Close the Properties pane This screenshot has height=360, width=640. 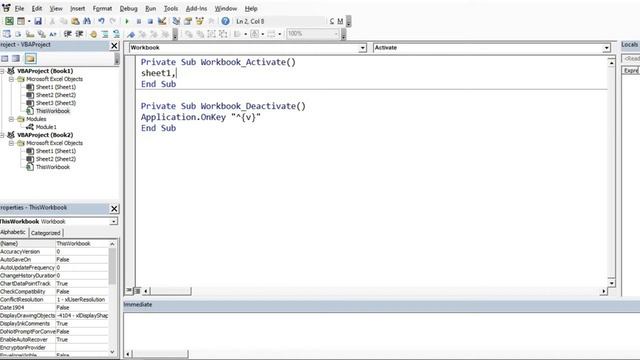(114, 209)
